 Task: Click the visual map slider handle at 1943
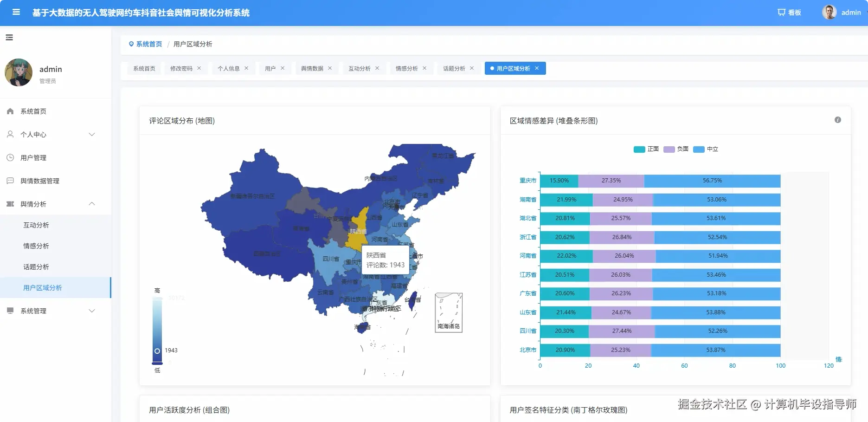[157, 351]
